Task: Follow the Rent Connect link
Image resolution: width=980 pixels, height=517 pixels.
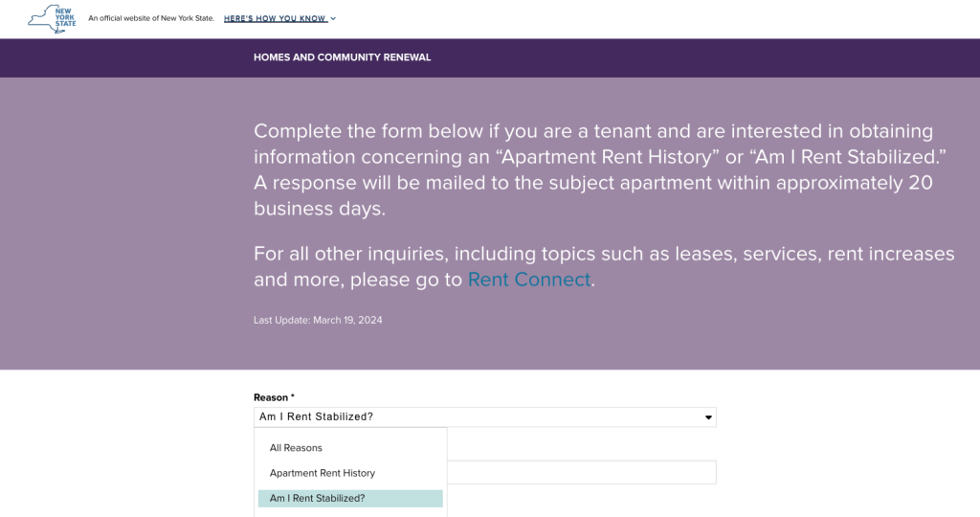Action: [528, 280]
